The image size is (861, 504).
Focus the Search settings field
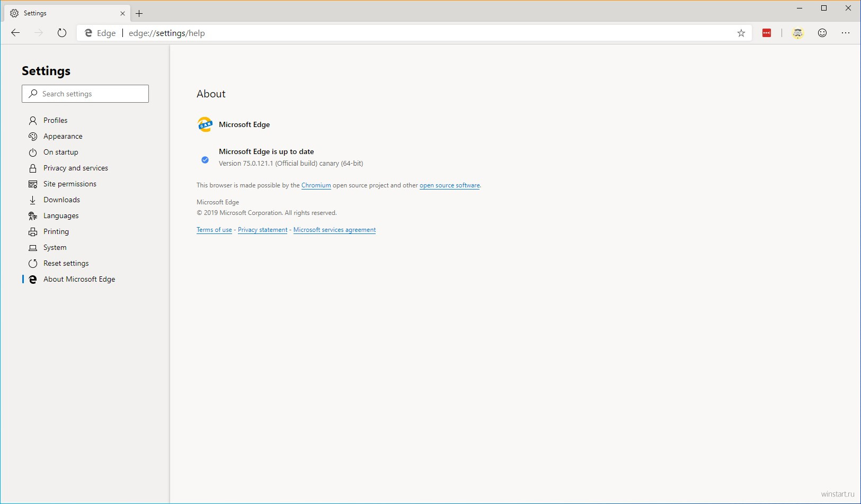coord(85,94)
